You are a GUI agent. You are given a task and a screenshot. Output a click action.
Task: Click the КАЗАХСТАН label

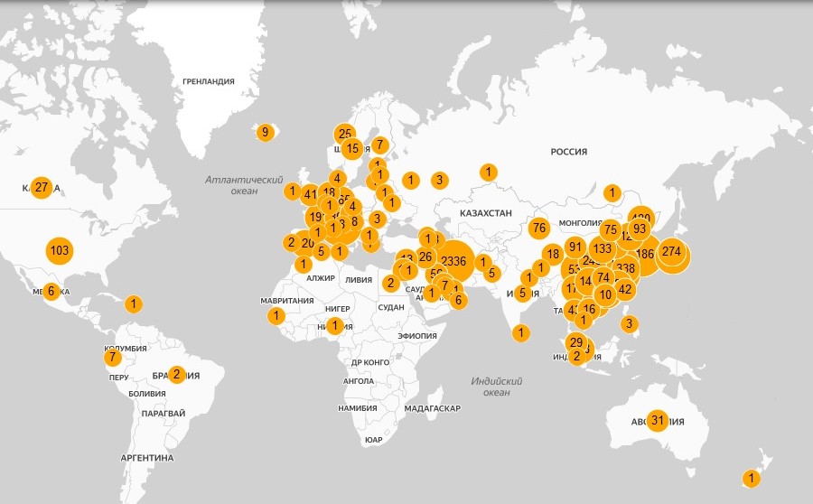tap(486, 213)
